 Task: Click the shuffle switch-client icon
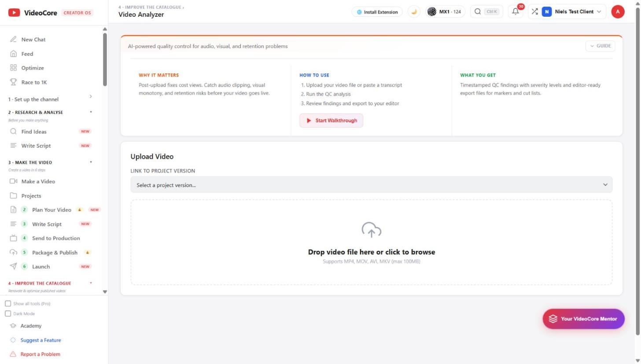(x=534, y=11)
